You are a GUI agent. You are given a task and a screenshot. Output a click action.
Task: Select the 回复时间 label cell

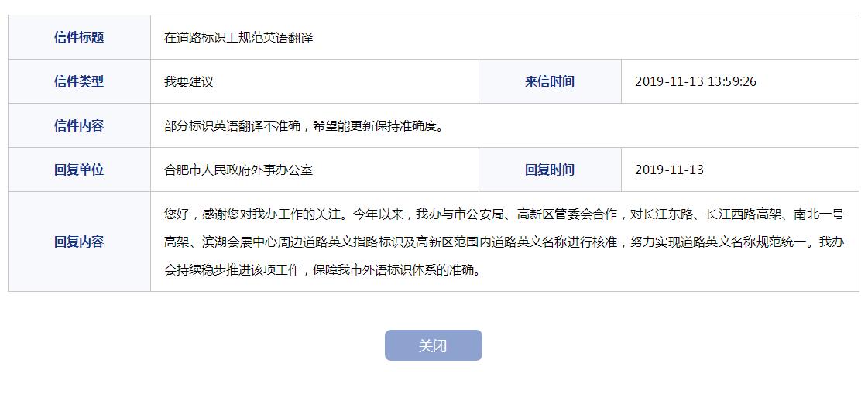(550, 170)
